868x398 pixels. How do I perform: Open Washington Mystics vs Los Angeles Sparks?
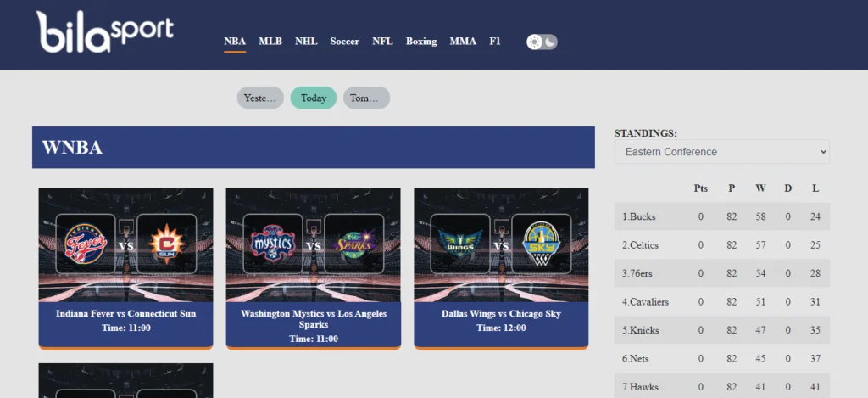coord(314,319)
